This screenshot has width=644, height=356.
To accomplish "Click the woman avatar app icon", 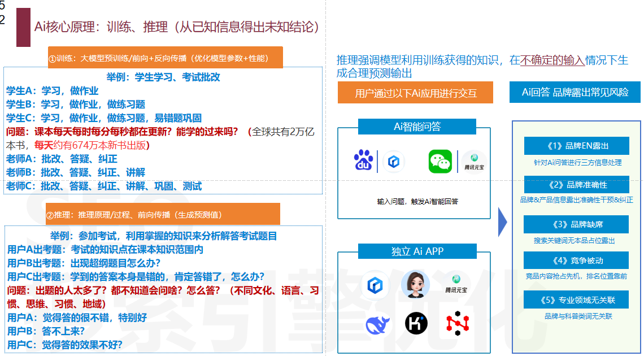I will coord(415,284).
